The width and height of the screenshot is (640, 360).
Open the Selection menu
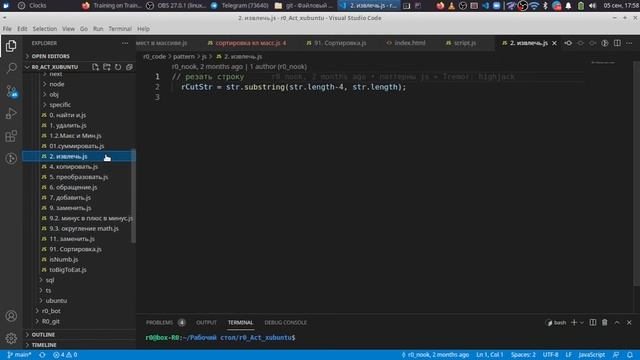44,29
